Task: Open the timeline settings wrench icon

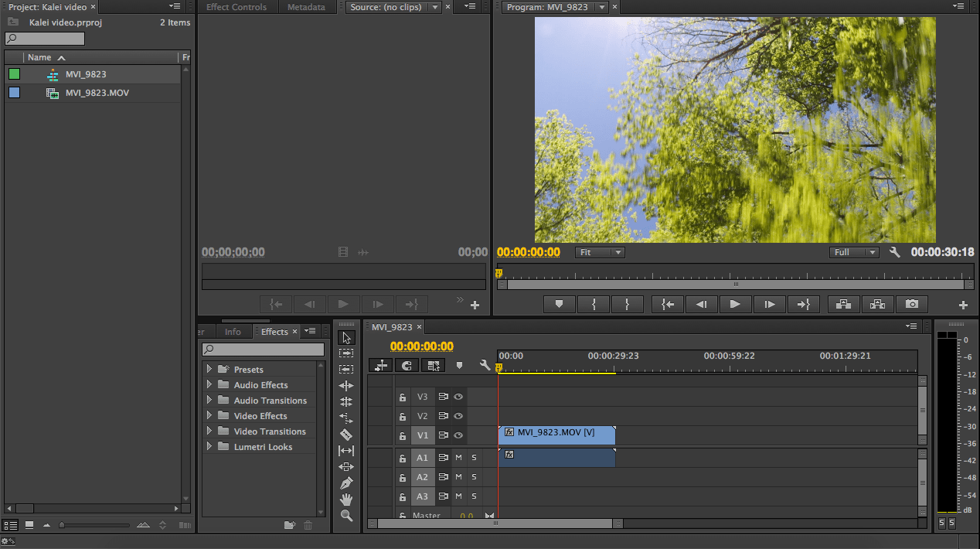Action: pos(485,365)
